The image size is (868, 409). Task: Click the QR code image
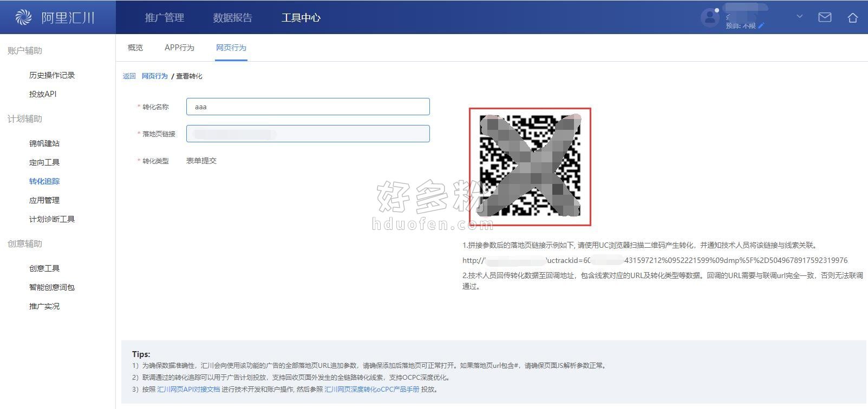point(530,167)
